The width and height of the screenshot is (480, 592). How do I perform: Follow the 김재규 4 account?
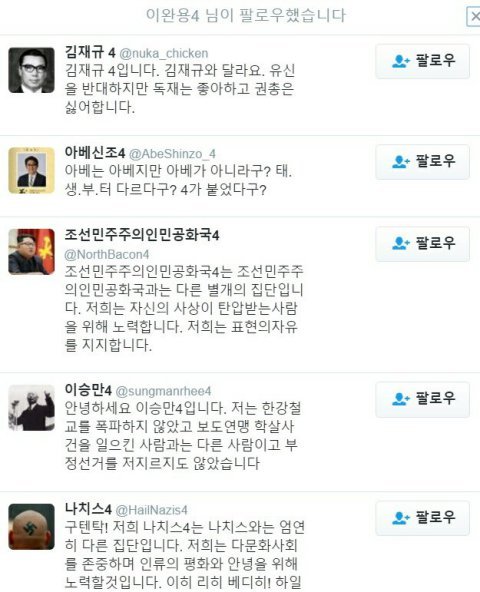[423, 61]
